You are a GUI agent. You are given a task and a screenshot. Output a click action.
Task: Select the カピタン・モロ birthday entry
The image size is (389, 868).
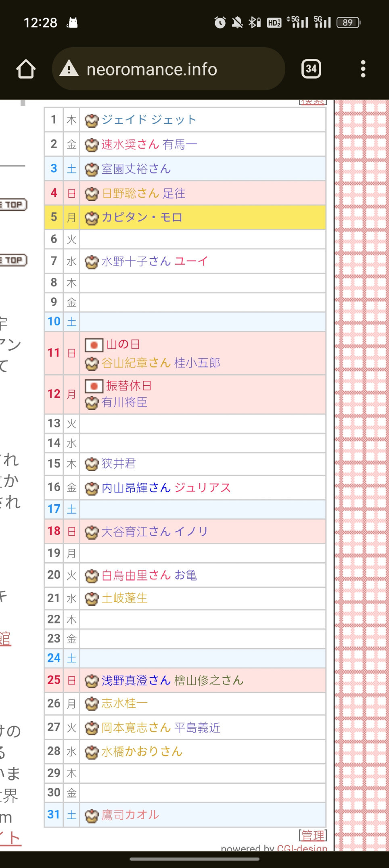pos(142,217)
